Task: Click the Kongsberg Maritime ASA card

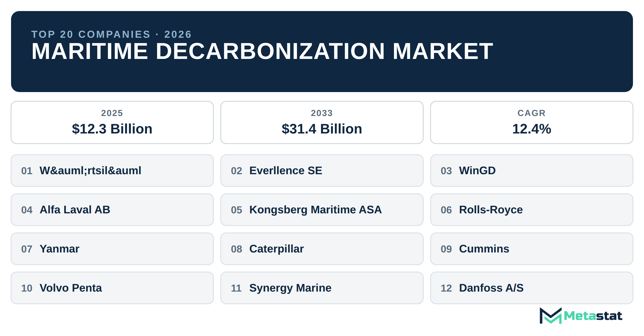Action: tap(322, 210)
